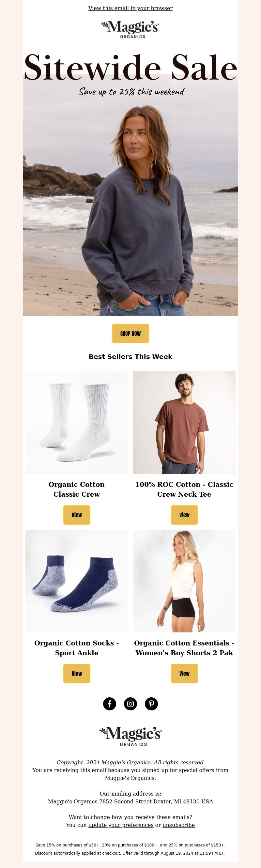Viewport: 261px width, 868px height.
Task: View the Organic Cotton Classic Crew
Action: [x=77, y=515]
